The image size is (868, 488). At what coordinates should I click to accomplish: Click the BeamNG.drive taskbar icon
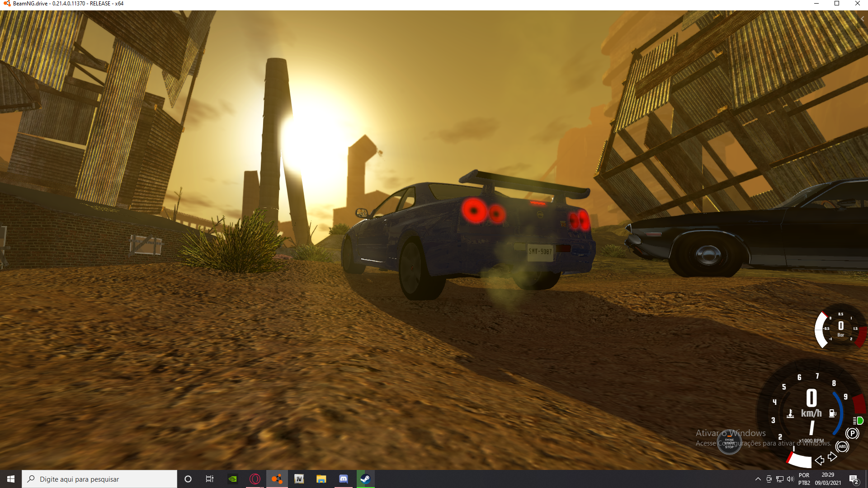277,479
